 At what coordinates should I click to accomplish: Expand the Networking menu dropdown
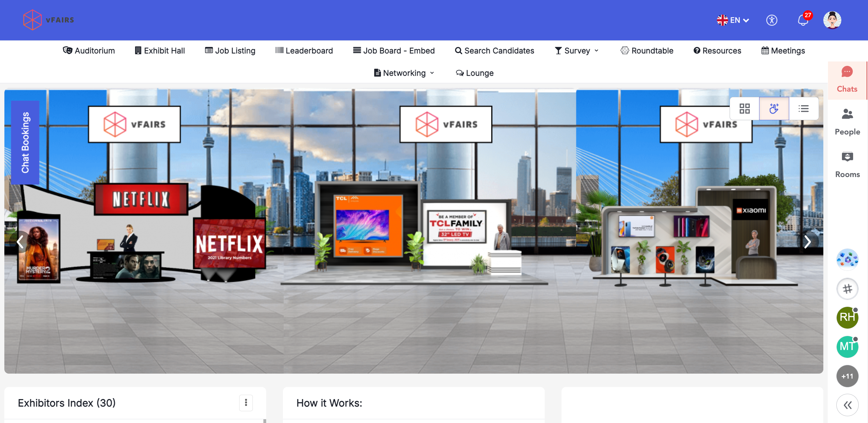[404, 73]
